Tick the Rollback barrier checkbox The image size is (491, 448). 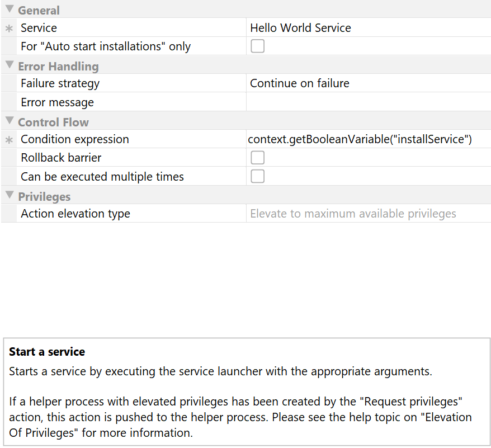(257, 158)
